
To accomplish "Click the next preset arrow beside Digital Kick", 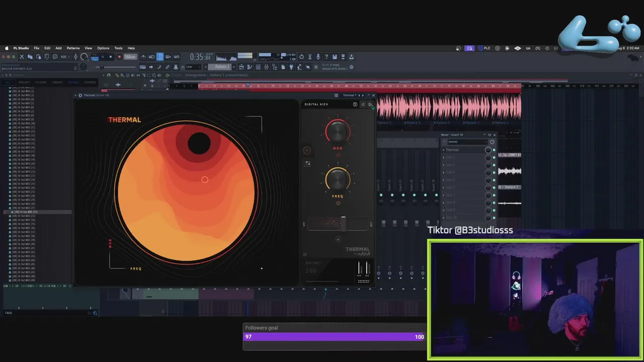I will coord(370,104).
